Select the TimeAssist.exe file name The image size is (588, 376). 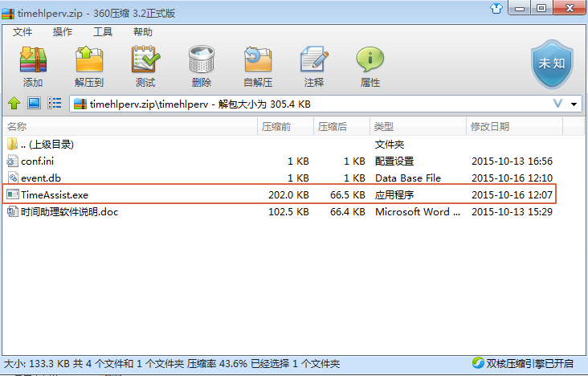click(55, 195)
